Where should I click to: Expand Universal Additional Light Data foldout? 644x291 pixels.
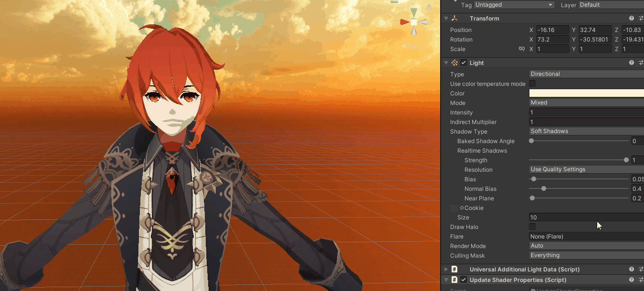[x=446, y=269]
